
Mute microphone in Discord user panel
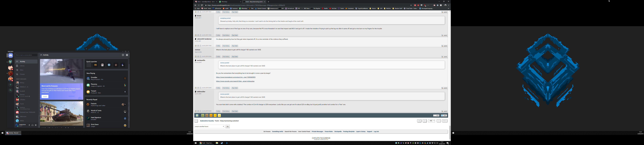click(x=29, y=125)
